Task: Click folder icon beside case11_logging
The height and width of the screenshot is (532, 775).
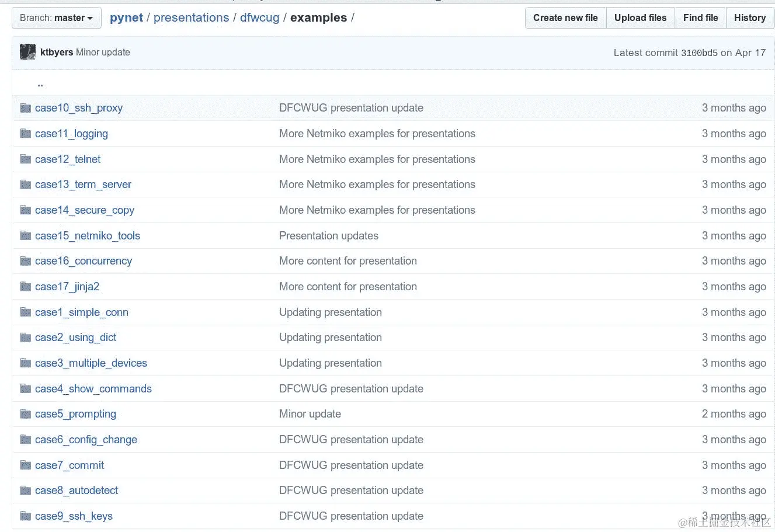Action: coord(25,133)
